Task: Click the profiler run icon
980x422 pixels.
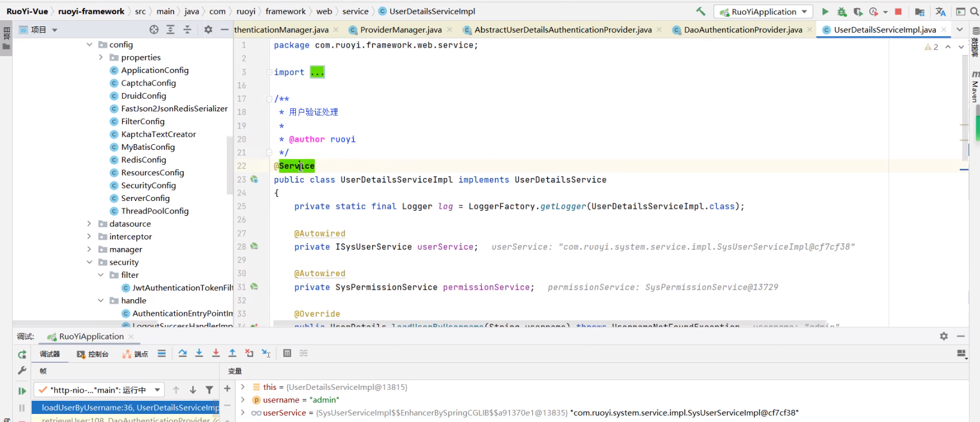Action: (x=874, y=11)
